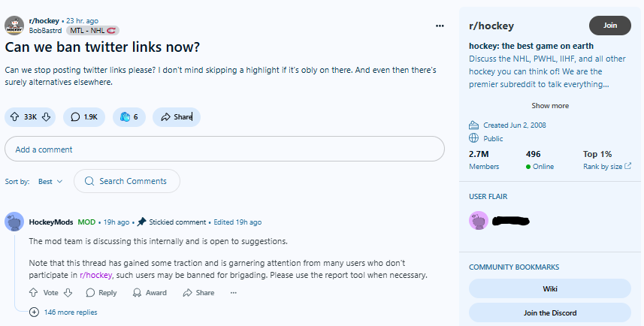644x326 pixels.
Task: Click the post awards icon showing 6
Action: (x=129, y=117)
